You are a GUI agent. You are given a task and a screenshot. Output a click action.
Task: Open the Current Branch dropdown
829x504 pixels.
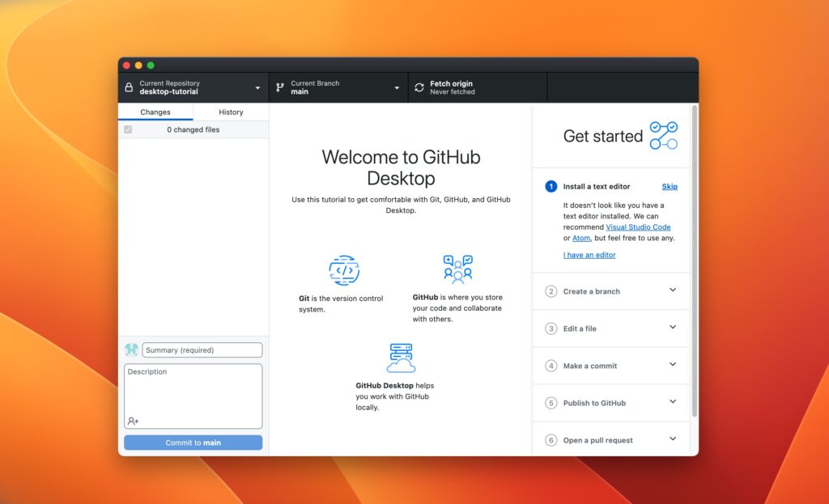point(338,87)
